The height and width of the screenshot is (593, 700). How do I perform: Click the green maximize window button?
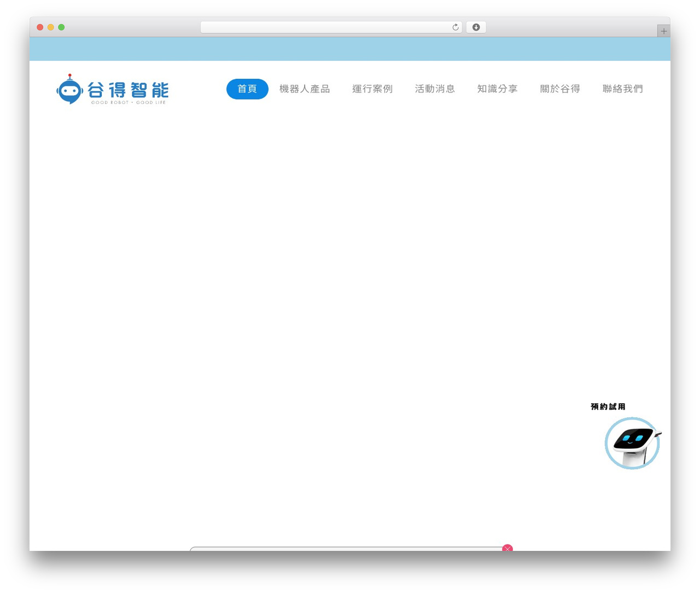[x=61, y=27]
